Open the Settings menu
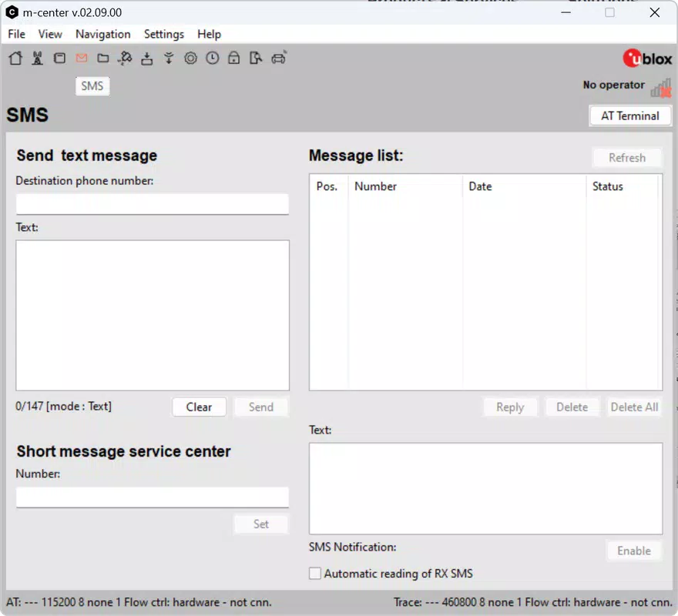Image resolution: width=678 pixels, height=616 pixels. coord(164,34)
